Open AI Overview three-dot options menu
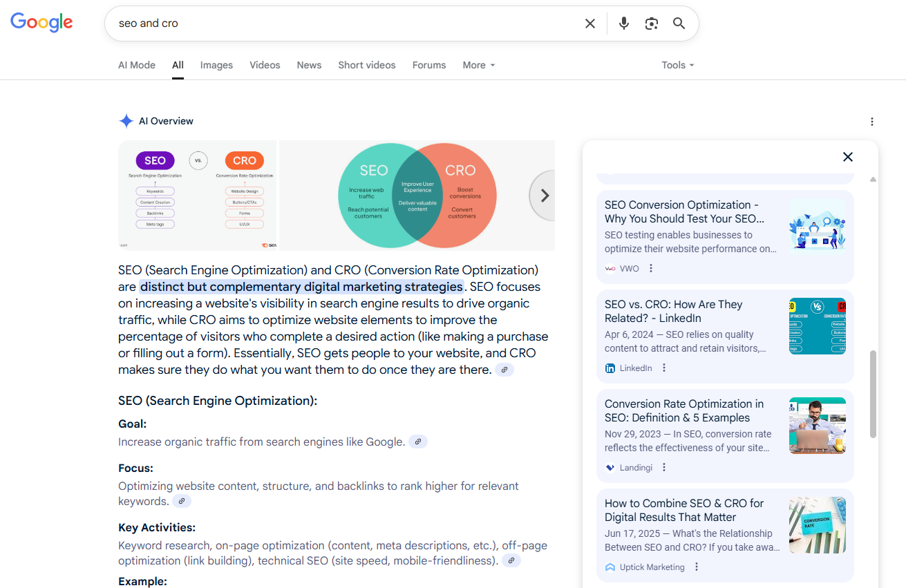The width and height of the screenshot is (906, 588). coord(871,122)
